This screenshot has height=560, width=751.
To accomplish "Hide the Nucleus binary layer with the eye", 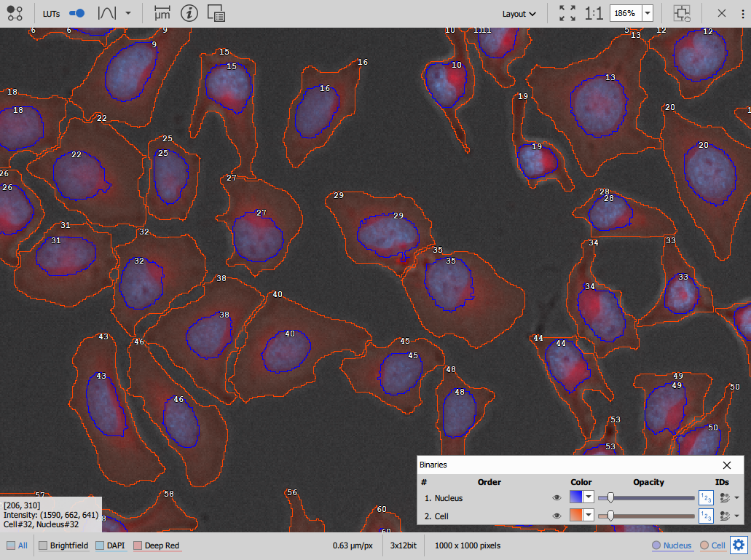I will pyautogui.click(x=557, y=498).
